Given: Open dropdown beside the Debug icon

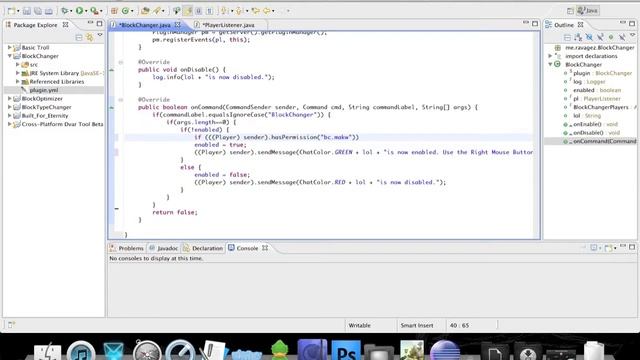Looking at the screenshot, I should pos(71,11).
